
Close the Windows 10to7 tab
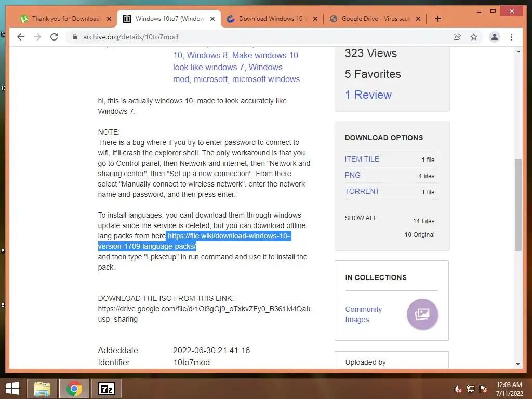coord(212,19)
